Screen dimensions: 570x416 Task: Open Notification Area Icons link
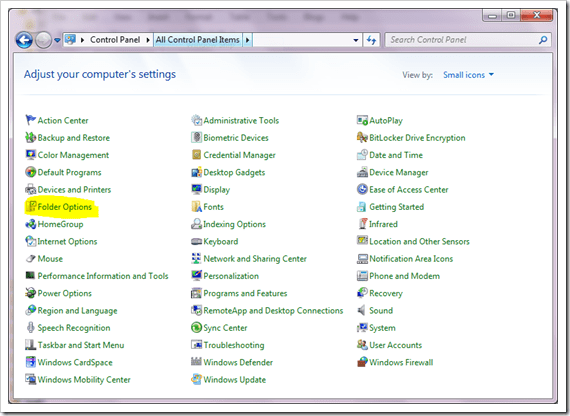(x=411, y=259)
